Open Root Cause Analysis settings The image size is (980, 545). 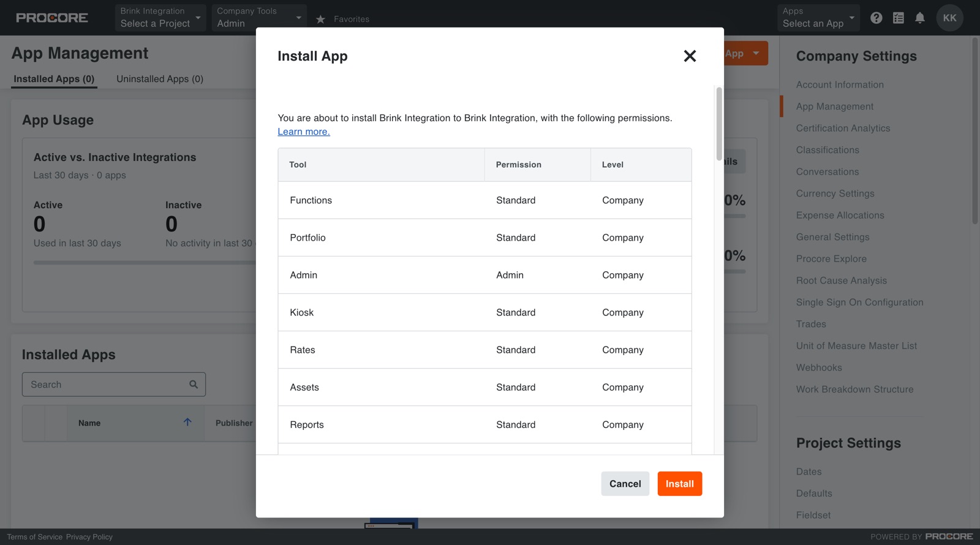842,280
